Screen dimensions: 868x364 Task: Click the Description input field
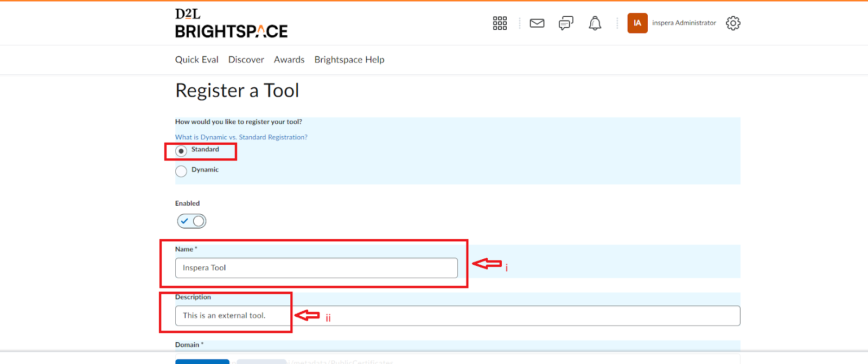[x=457, y=316]
